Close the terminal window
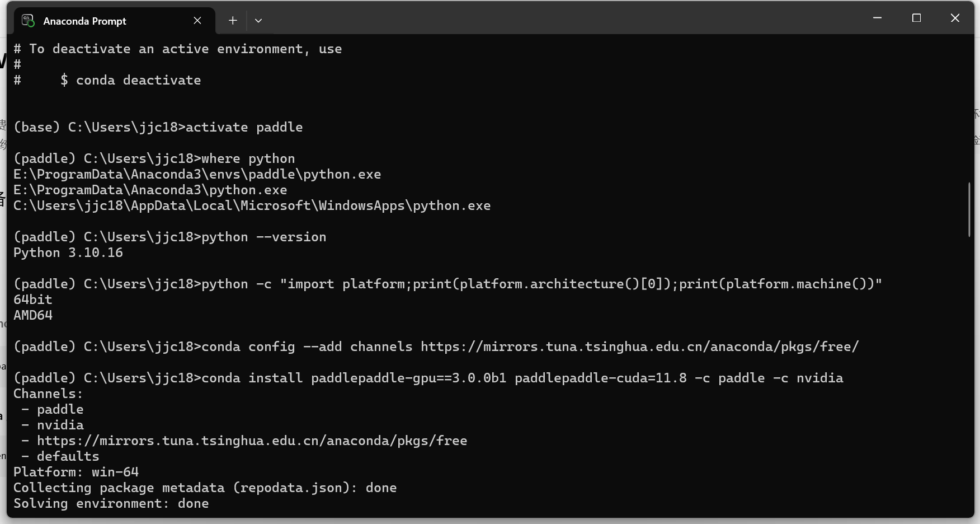Viewport: 980px width, 524px height. (955, 18)
